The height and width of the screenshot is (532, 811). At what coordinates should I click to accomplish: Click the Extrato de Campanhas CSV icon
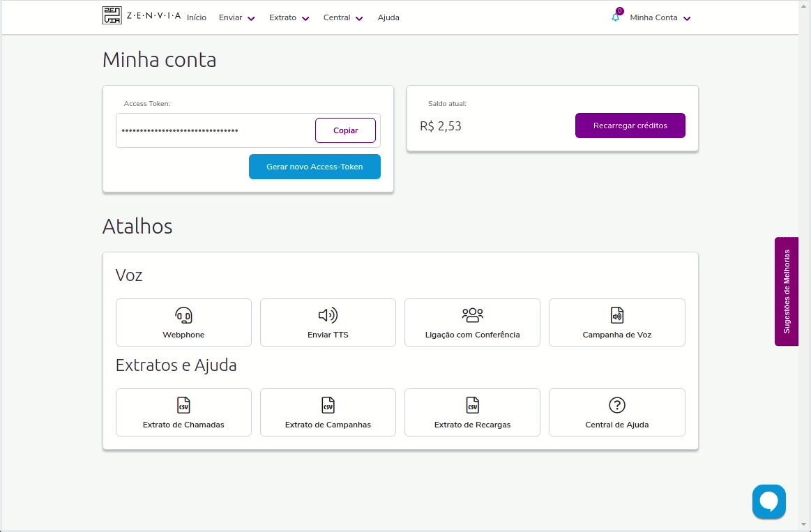(x=328, y=405)
